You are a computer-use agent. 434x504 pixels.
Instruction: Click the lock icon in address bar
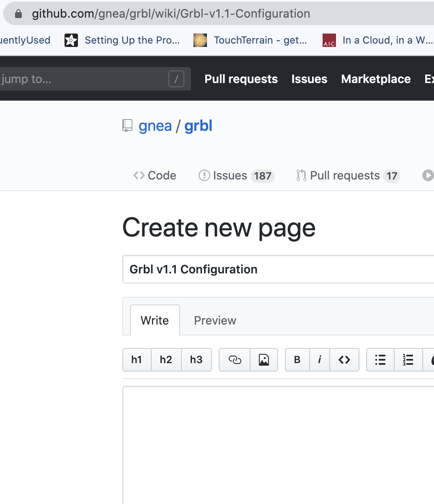pos(18,14)
